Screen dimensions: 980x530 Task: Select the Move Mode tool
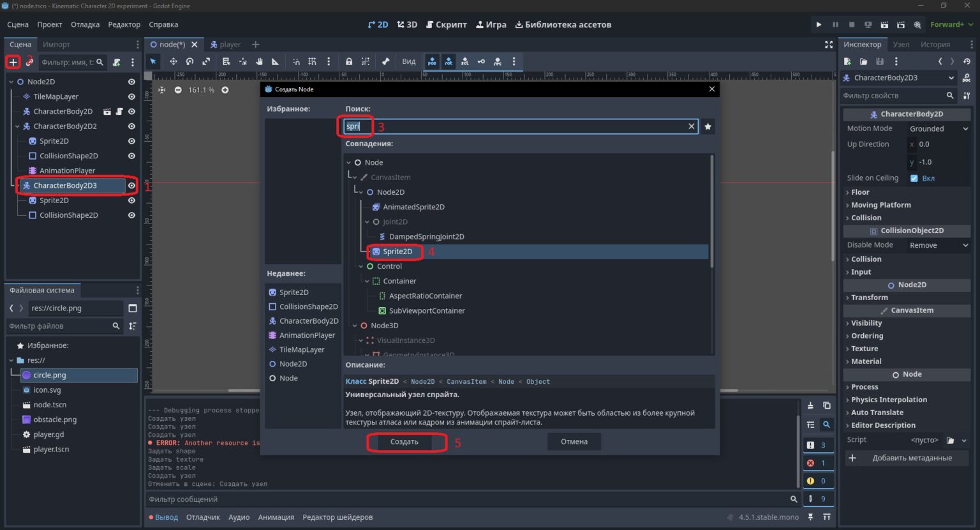click(x=173, y=62)
